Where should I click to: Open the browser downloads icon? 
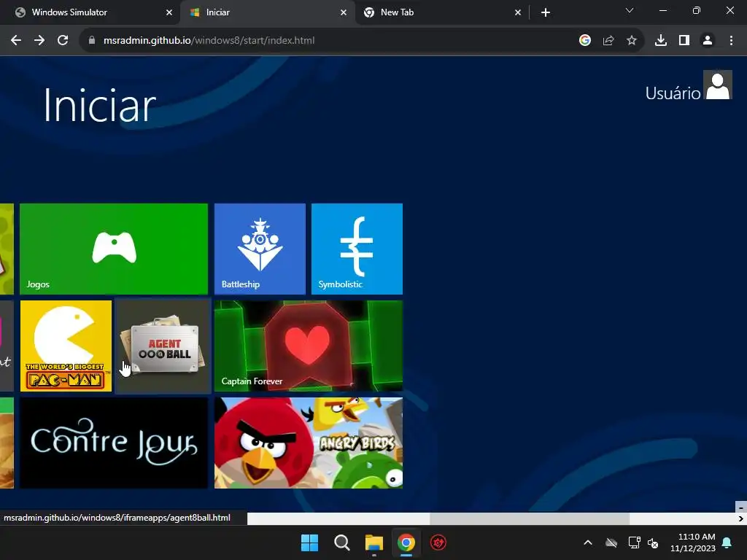(x=661, y=41)
